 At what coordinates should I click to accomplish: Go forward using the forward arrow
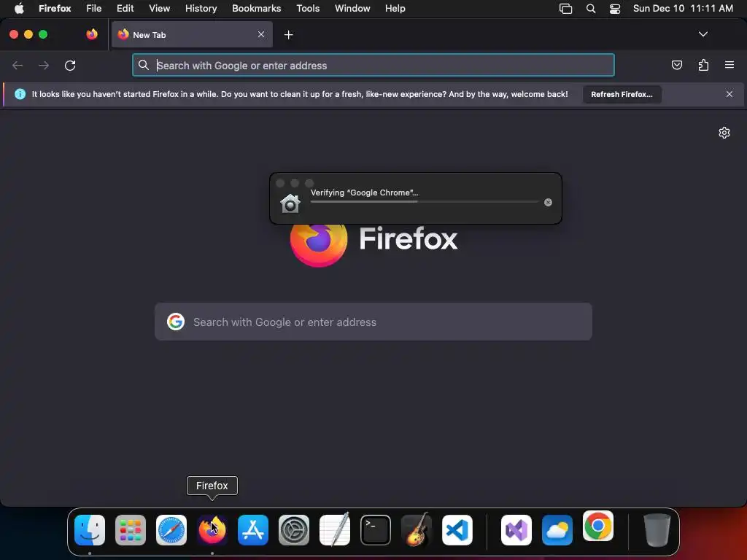tap(44, 65)
